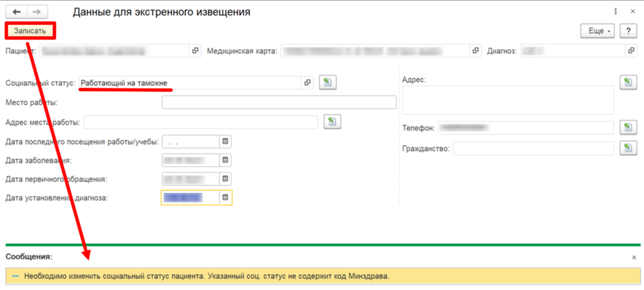This screenshot has width=644, height=290.
Task: Click fill icon next to Адрес места работы
Action: 332,121
